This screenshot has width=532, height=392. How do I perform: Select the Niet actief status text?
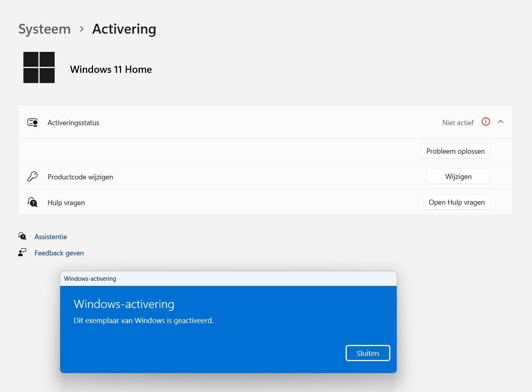[458, 123]
